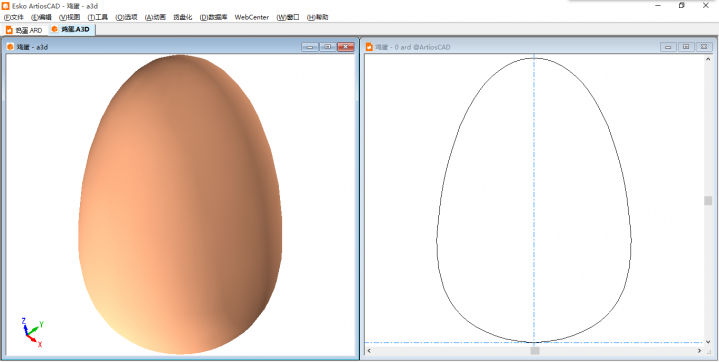719x362 pixels.
Task: Minimize the ard @ArtiosCAD child window
Action: point(669,47)
